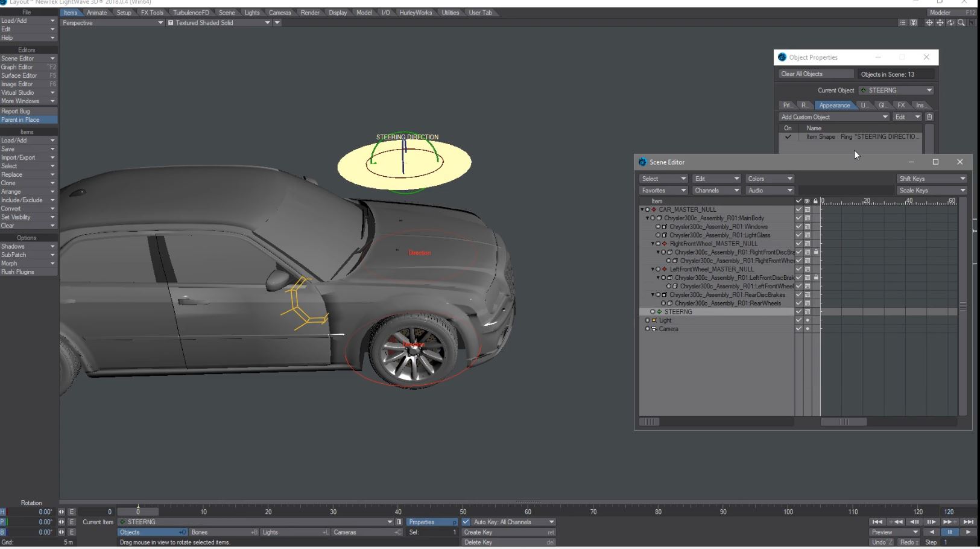Collapse the CAR_MASTER_NULL tree item

(642, 210)
